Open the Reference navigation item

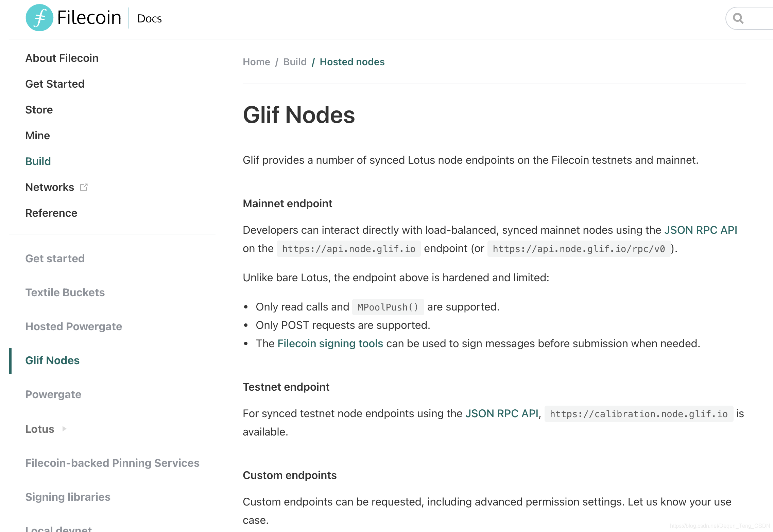51,213
